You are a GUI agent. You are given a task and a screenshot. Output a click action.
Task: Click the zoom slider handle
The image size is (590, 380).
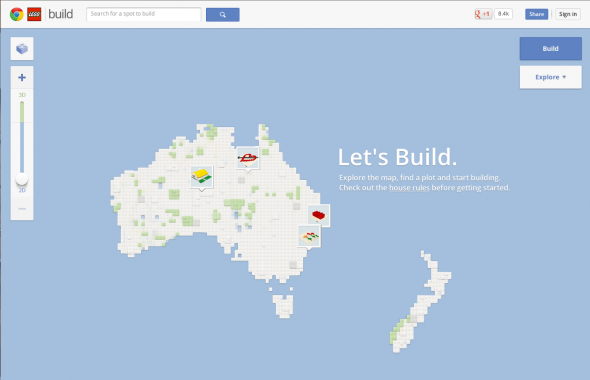(x=22, y=179)
